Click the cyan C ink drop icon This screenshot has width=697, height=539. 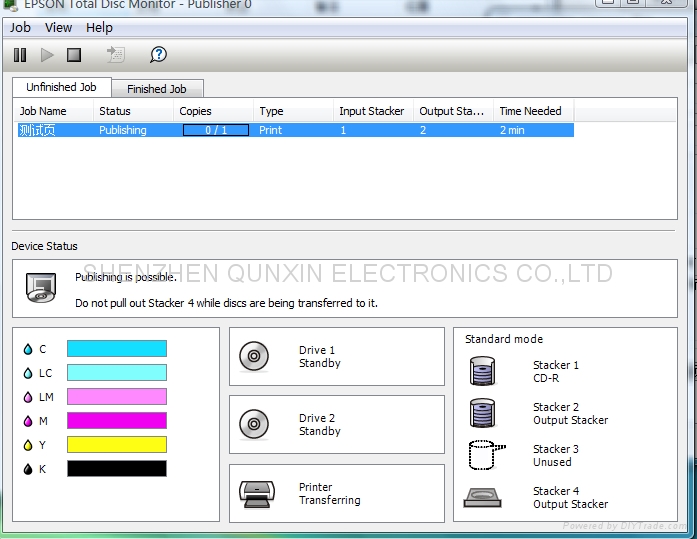point(28,349)
